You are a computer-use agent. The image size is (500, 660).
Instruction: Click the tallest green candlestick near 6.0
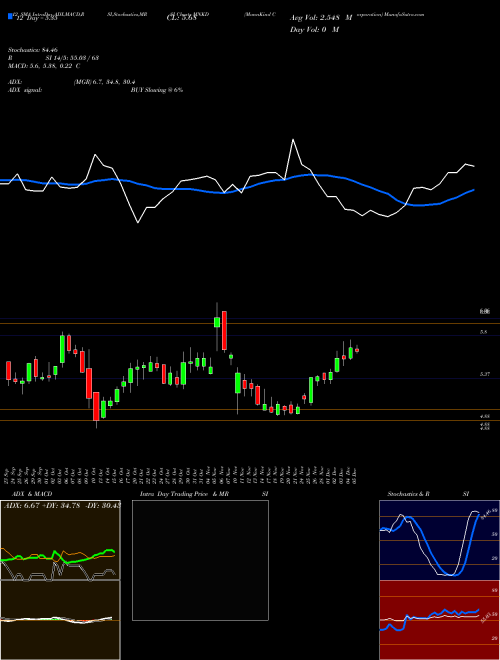pyautogui.click(x=217, y=322)
